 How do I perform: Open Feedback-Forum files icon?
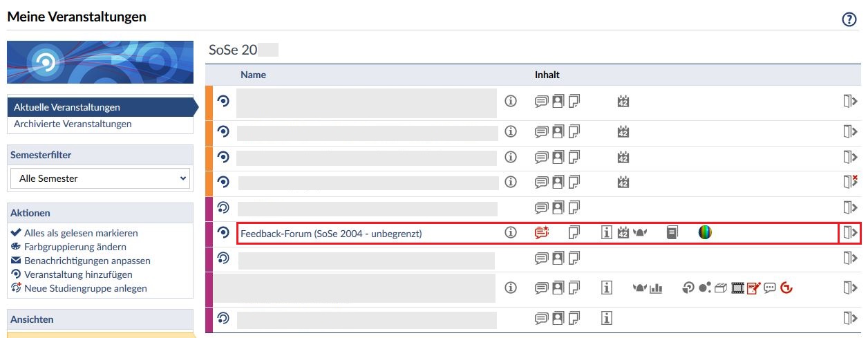574,233
